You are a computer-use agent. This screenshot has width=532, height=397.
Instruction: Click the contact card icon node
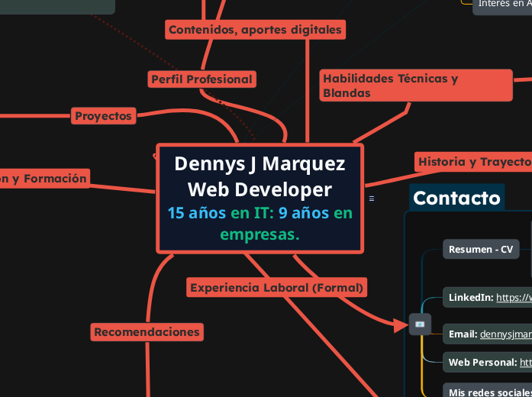pyautogui.click(x=420, y=324)
